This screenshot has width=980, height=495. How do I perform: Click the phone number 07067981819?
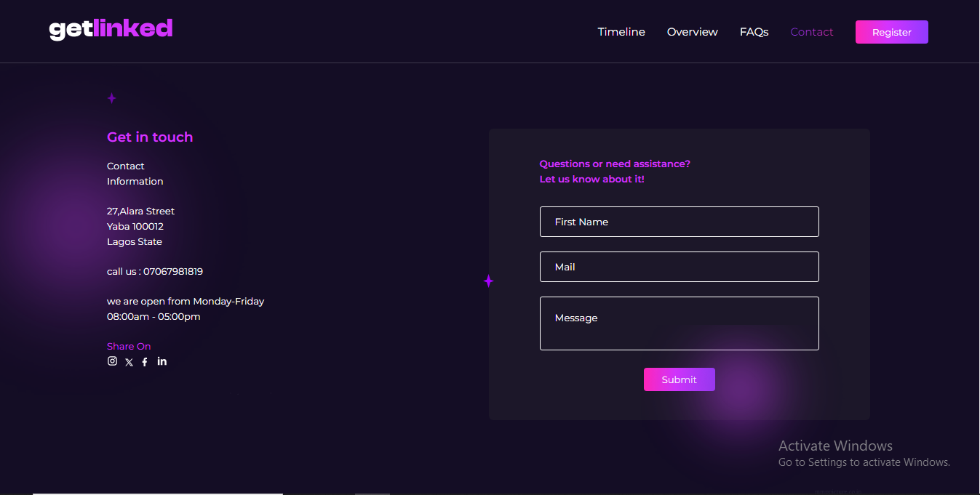click(173, 272)
